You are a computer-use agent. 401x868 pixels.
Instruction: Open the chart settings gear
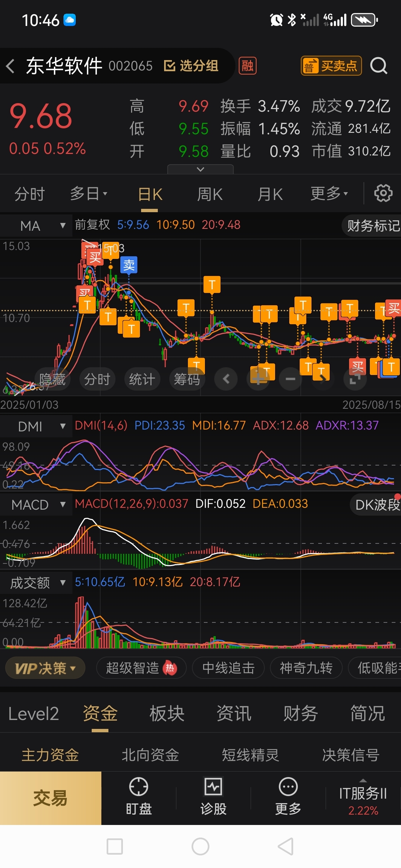pos(383,193)
